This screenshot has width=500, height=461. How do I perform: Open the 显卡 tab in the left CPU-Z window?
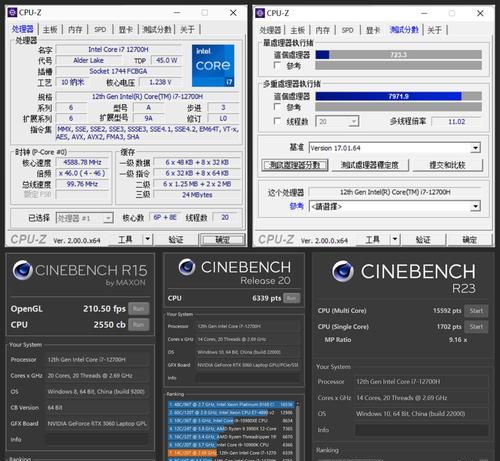126,30
